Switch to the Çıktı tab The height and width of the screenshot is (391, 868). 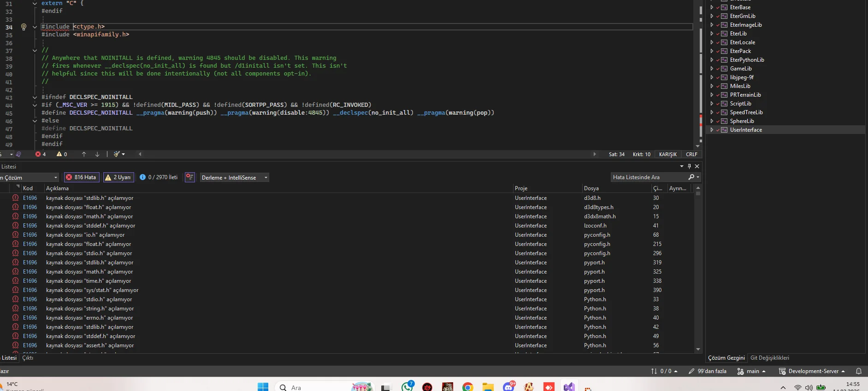(28, 358)
